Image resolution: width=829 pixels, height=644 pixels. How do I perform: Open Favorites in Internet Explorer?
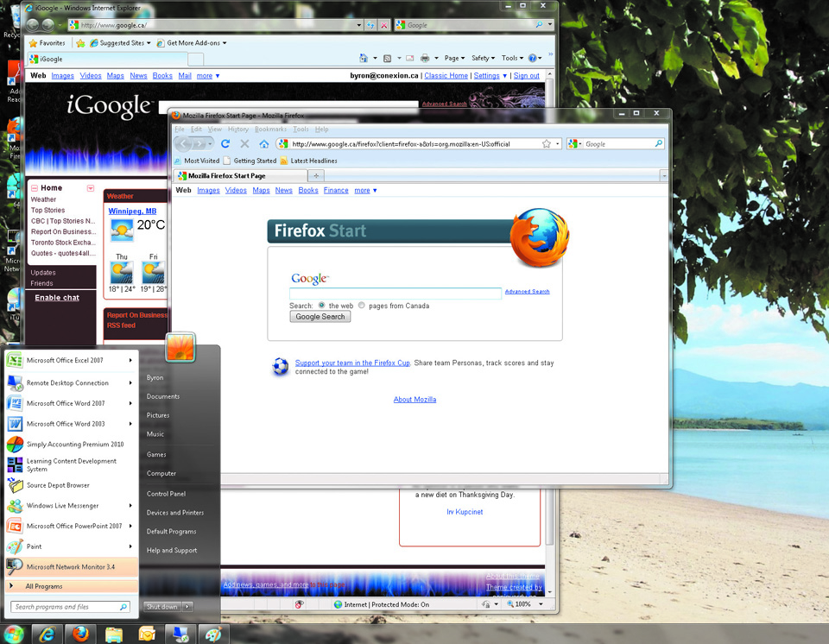tap(47, 43)
